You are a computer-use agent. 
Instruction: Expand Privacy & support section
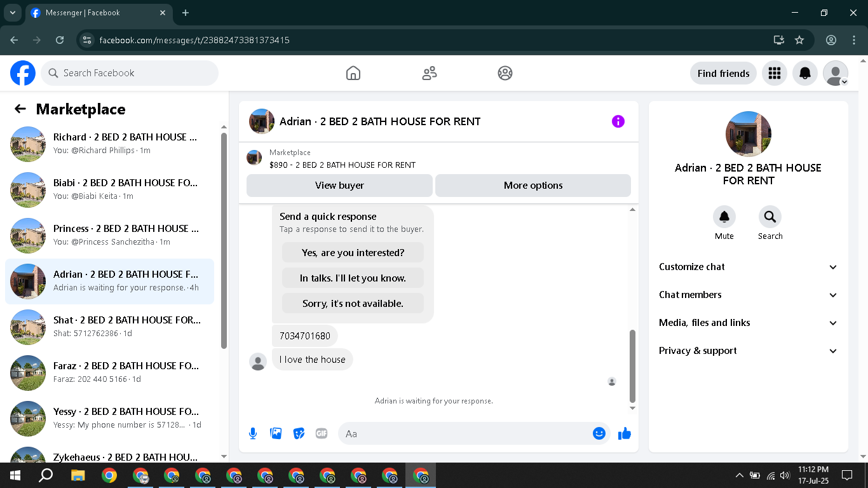749,351
